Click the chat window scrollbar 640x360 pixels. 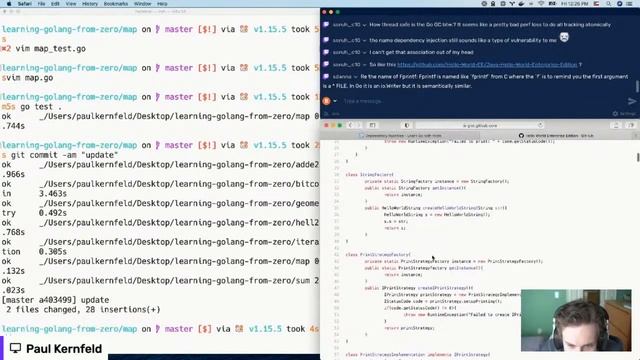coord(637,86)
